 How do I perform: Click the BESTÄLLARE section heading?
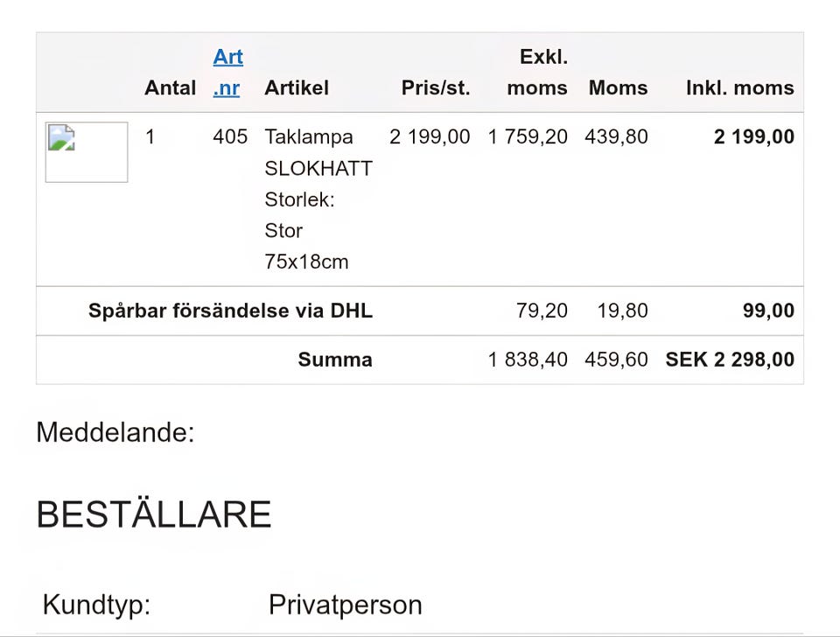[153, 514]
